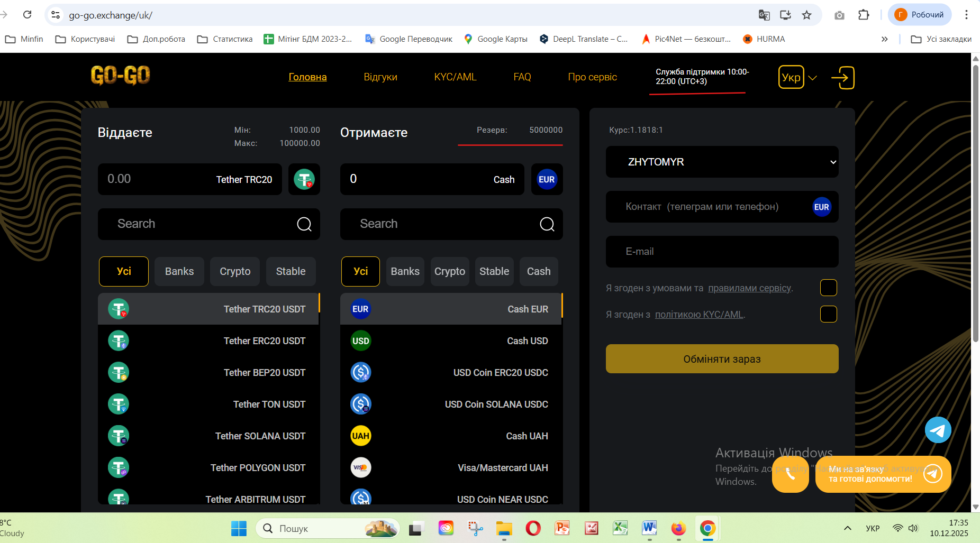Open the Windows Start menu
980x543 pixels.
239,528
